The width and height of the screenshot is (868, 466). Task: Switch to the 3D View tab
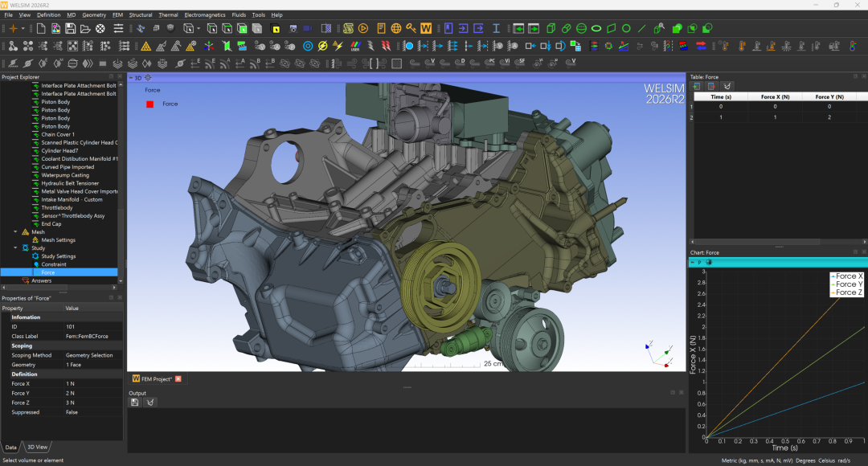point(38,448)
